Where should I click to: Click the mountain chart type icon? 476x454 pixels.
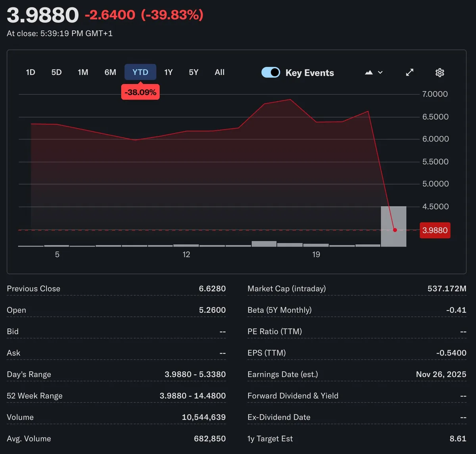coord(369,73)
